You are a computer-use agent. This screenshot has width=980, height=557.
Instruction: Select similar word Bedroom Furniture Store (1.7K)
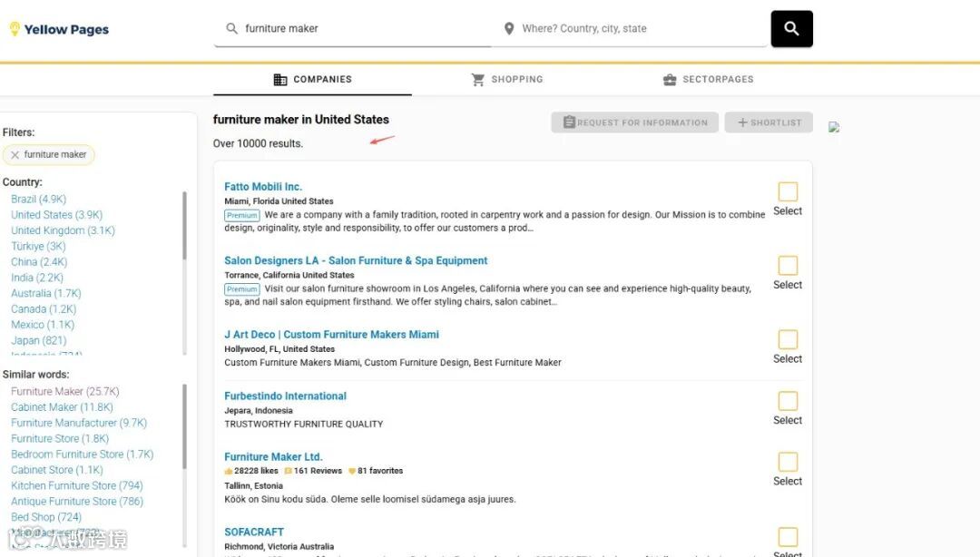pyautogui.click(x=82, y=454)
